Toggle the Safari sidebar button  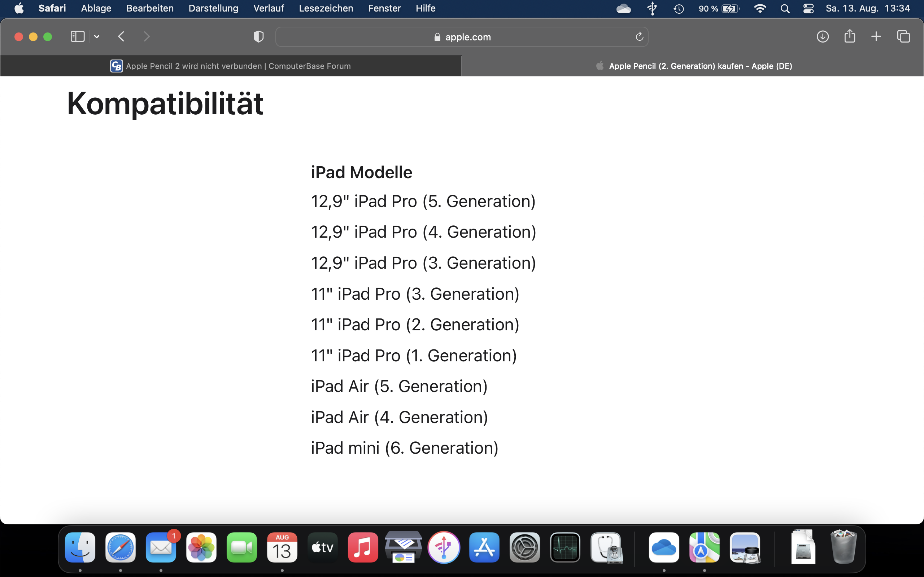pyautogui.click(x=78, y=37)
